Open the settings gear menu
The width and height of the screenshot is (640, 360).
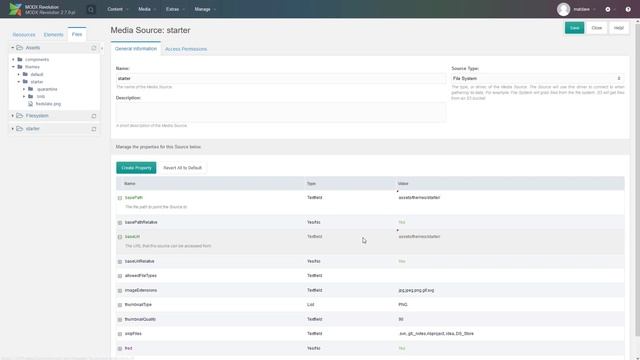[x=608, y=9]
